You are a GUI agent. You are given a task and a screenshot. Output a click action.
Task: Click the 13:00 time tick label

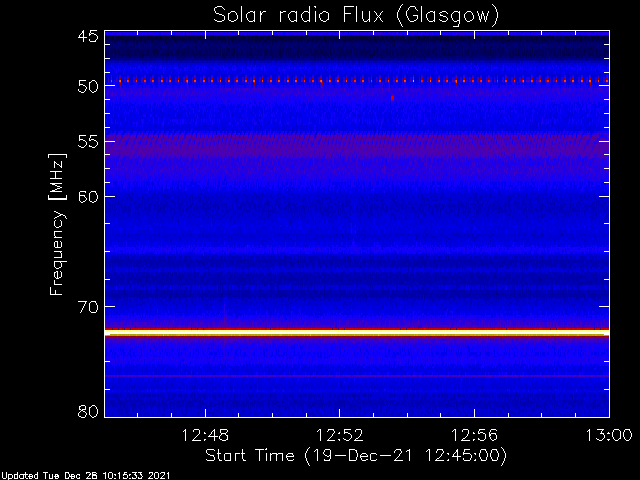609,435
